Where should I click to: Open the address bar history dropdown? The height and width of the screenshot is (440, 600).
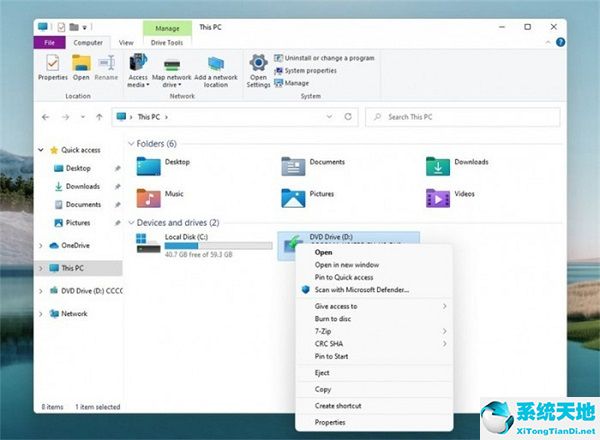[329, 117]
